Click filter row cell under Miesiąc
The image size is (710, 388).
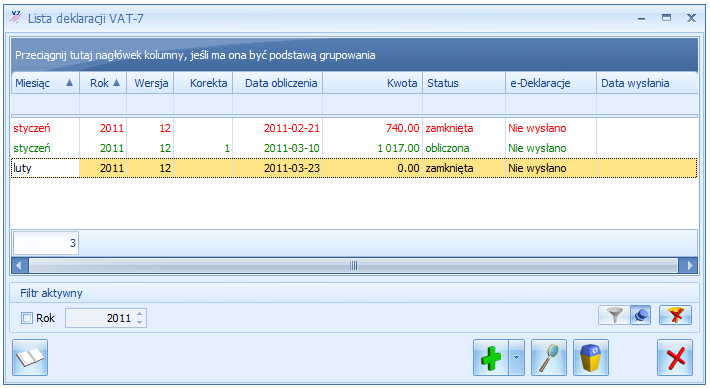coord(45,105)
